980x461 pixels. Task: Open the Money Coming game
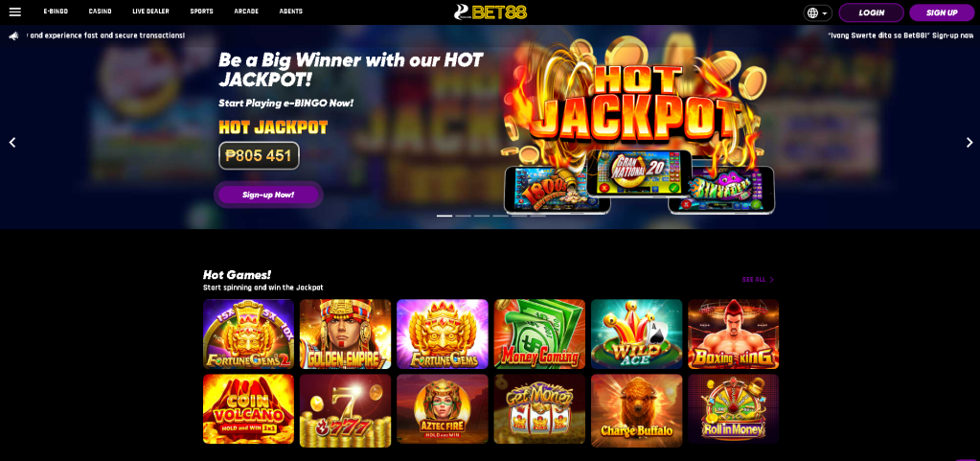[539, 334]
